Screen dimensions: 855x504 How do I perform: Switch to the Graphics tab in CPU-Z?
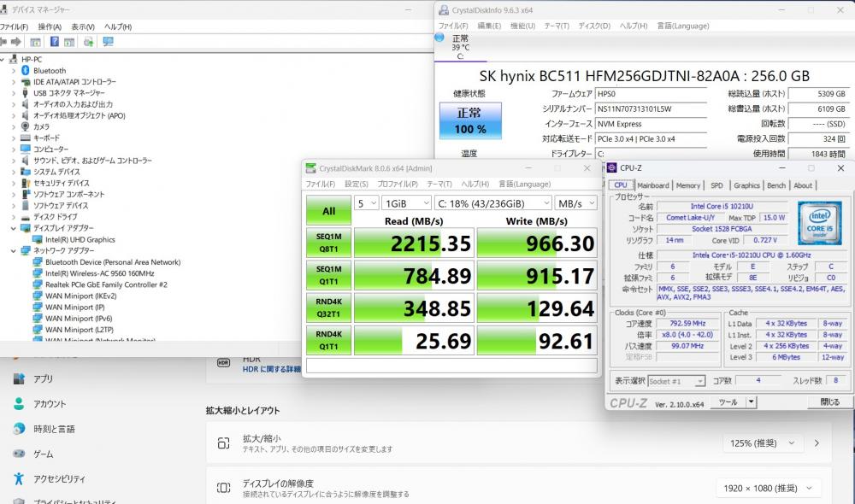pyautogui.click(x=746, y=185)
